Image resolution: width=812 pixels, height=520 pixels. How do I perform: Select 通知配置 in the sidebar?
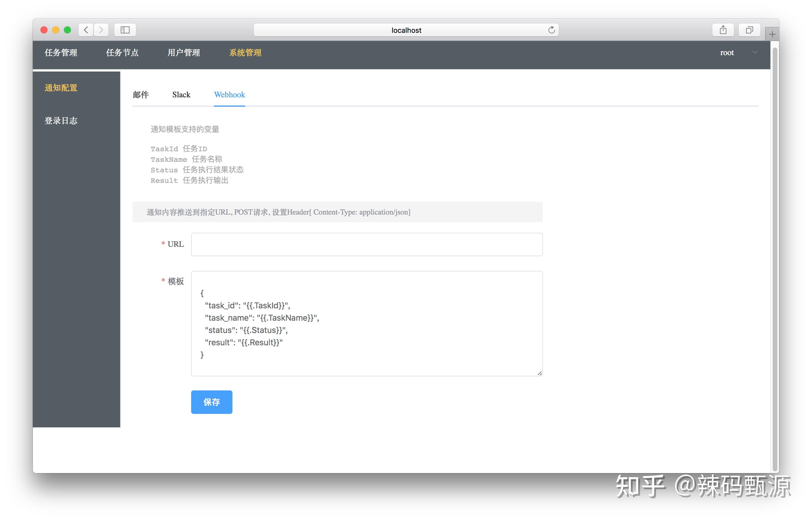pyautogui.click(x=61, y=88)
